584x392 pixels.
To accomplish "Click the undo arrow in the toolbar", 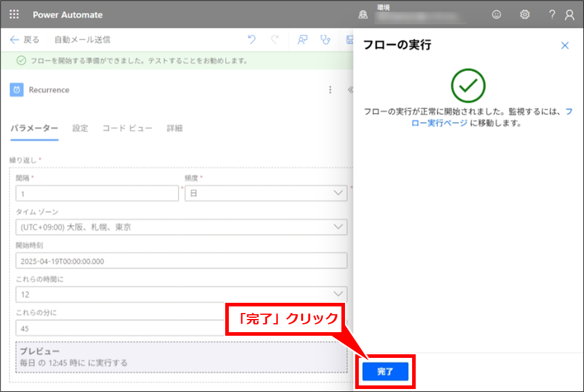I will tap(252, 40).
